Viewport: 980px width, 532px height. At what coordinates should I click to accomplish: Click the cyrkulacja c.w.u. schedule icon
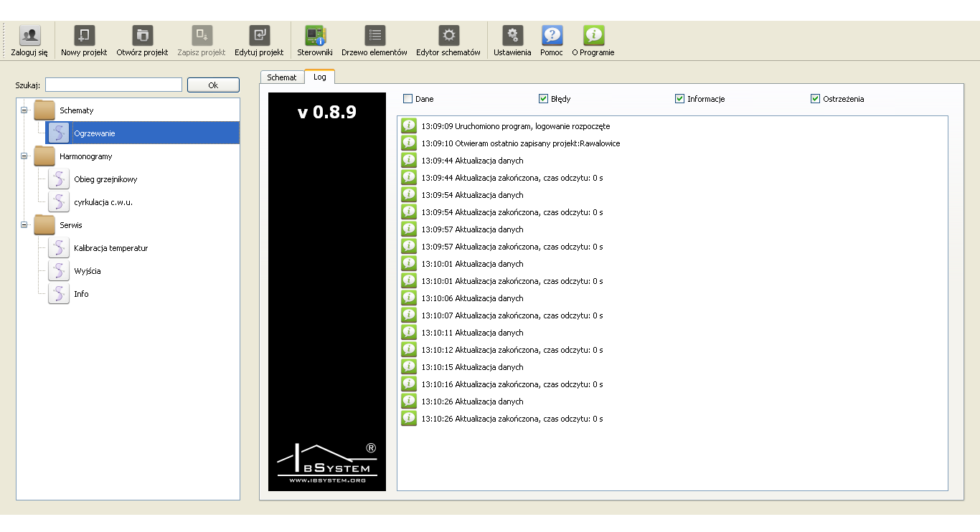tap(59, 202)
